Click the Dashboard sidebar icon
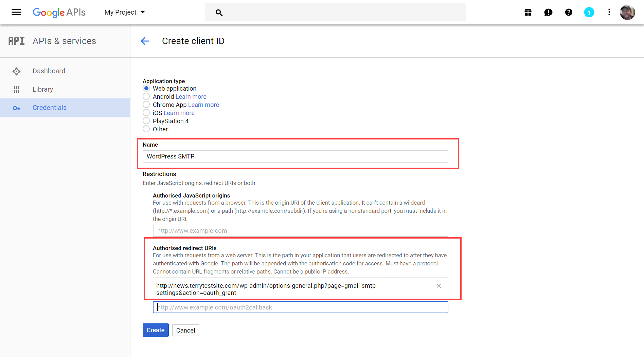644x357 pixels. point(16,71)
